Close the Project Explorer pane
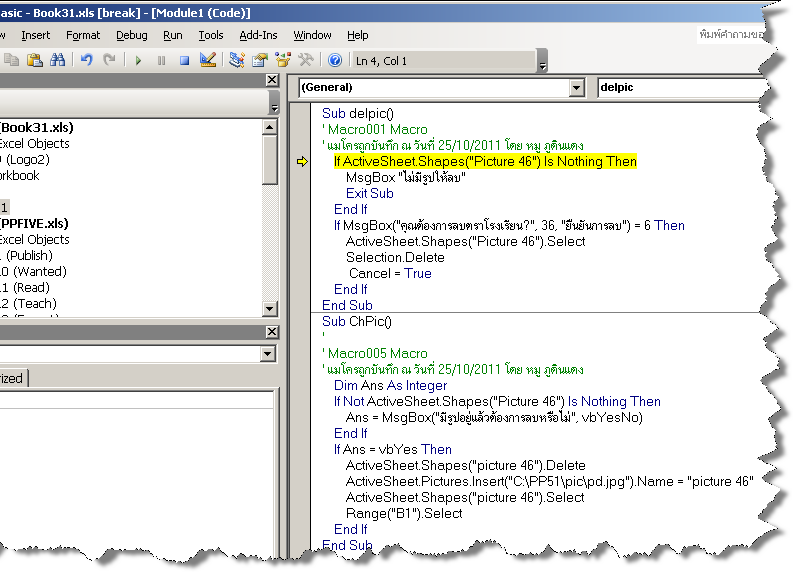793x572 pixels. (271, 80)
